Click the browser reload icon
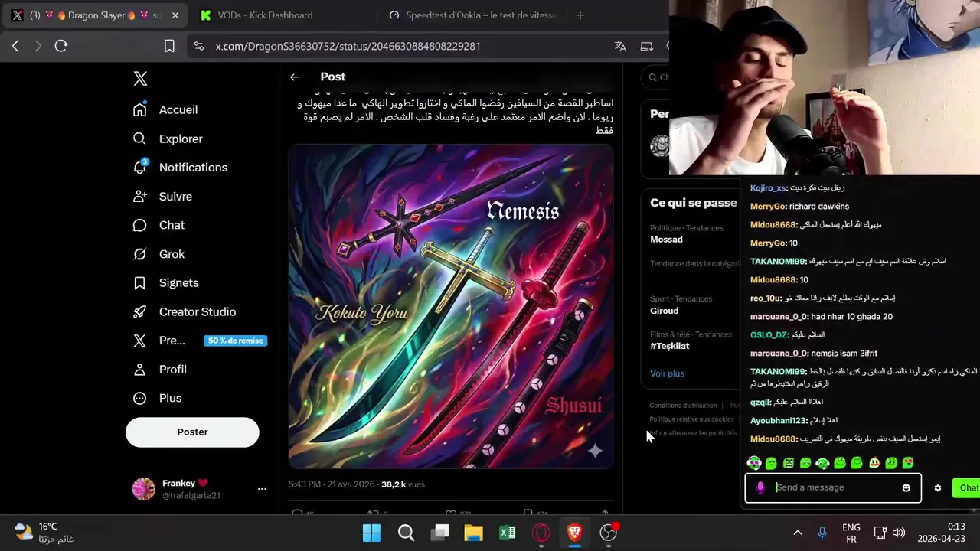980x551 pixels. coord(61,46)
